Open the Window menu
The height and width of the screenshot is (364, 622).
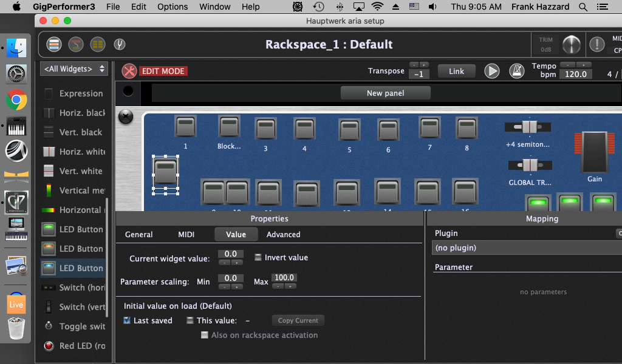coord(215,7)
